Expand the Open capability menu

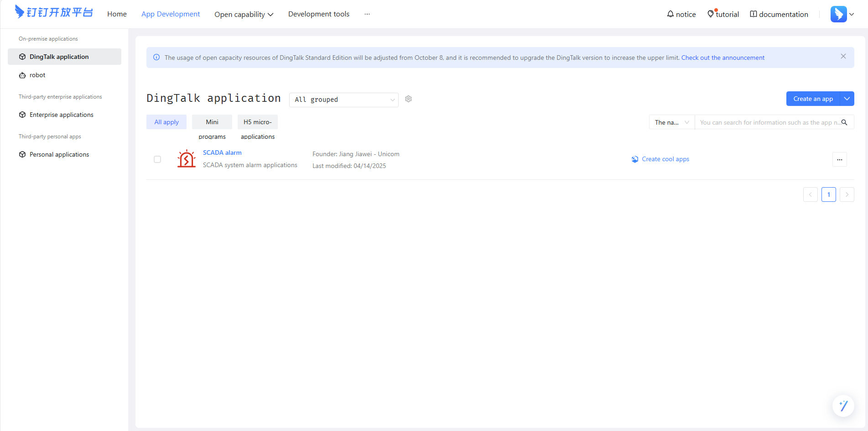tap(244, 14)
